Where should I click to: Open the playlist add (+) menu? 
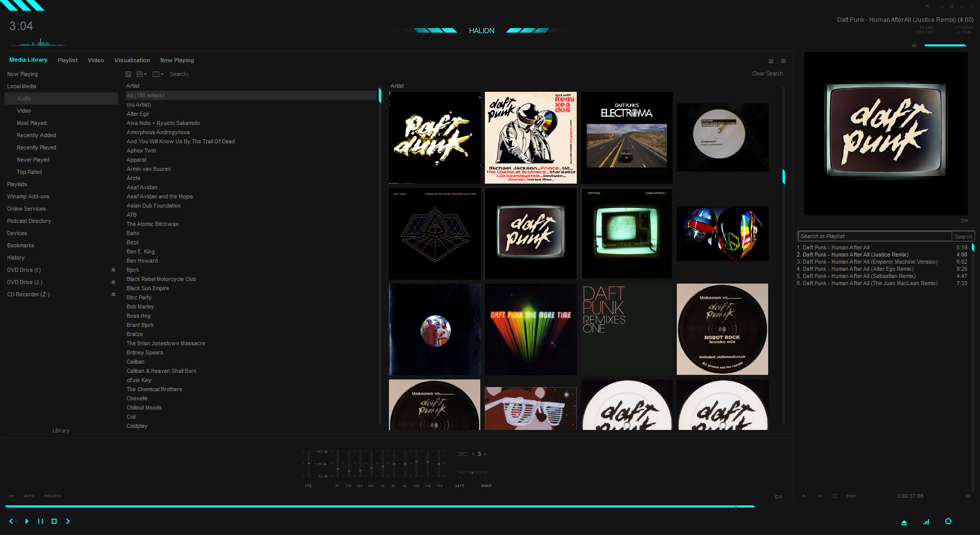coord(803,496)
